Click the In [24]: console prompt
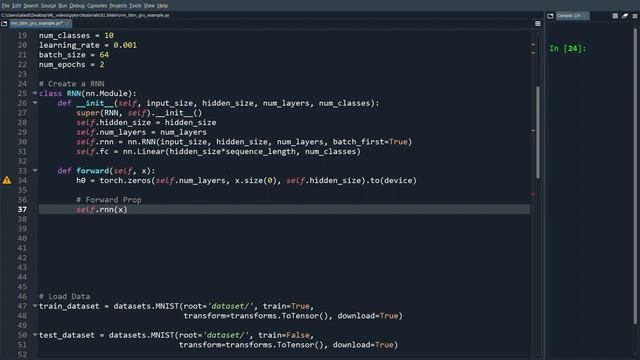Viewport: 640px width, 360px height. coord(568,48)
